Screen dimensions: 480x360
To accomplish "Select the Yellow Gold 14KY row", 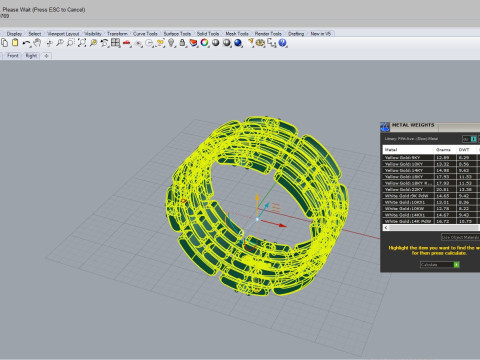I will tap(431, 170).
